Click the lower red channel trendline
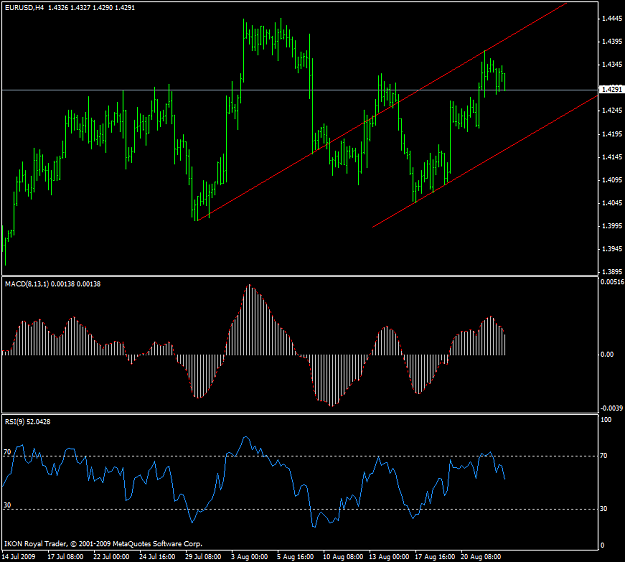Viewport: 625px width, 562px height. [x=484, y=162]
